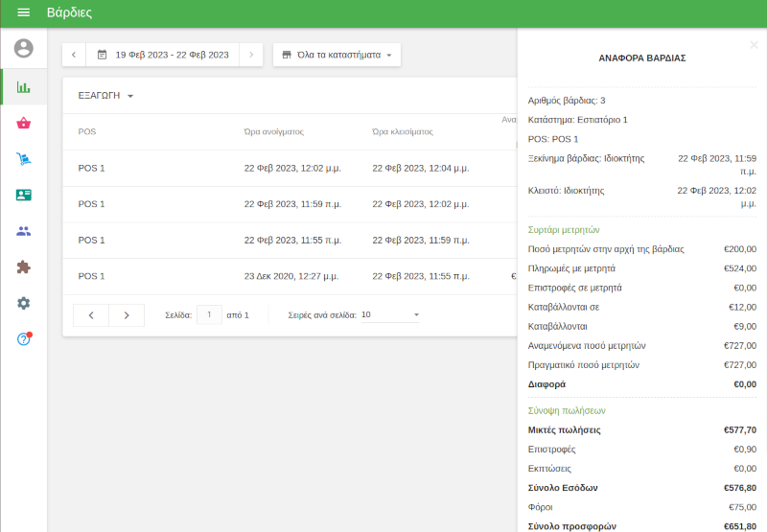
Task: Go to next date range
Action: coord(251,55)
